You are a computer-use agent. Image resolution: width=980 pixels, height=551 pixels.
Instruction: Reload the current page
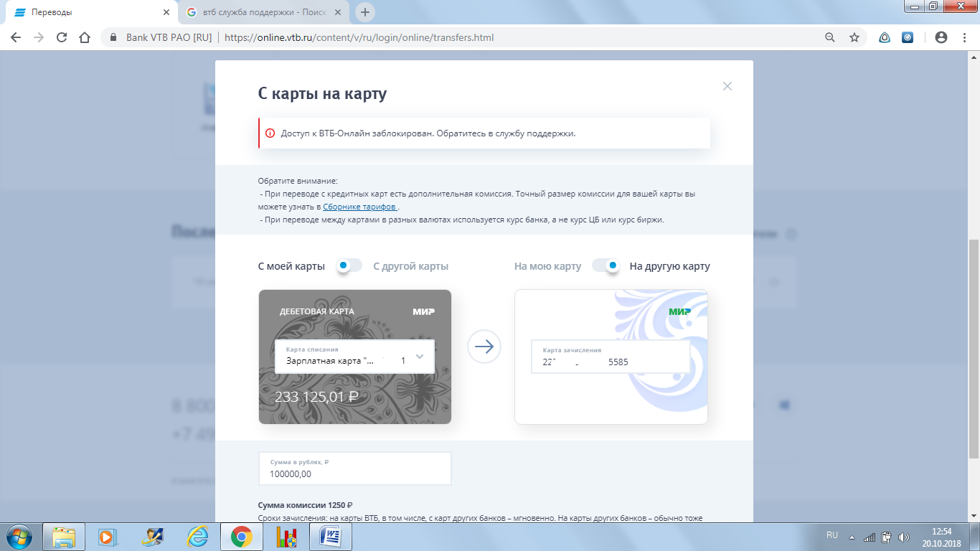coord(62,37)
